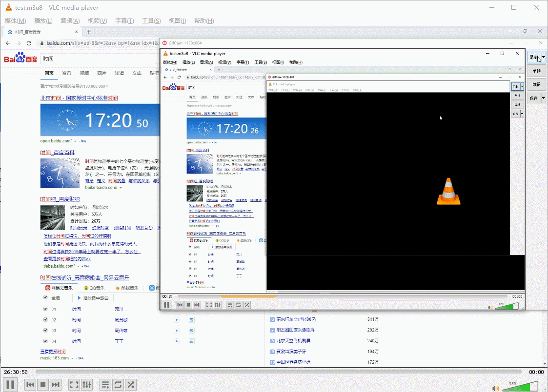Toggle checkbox for song 03 row

45,330
